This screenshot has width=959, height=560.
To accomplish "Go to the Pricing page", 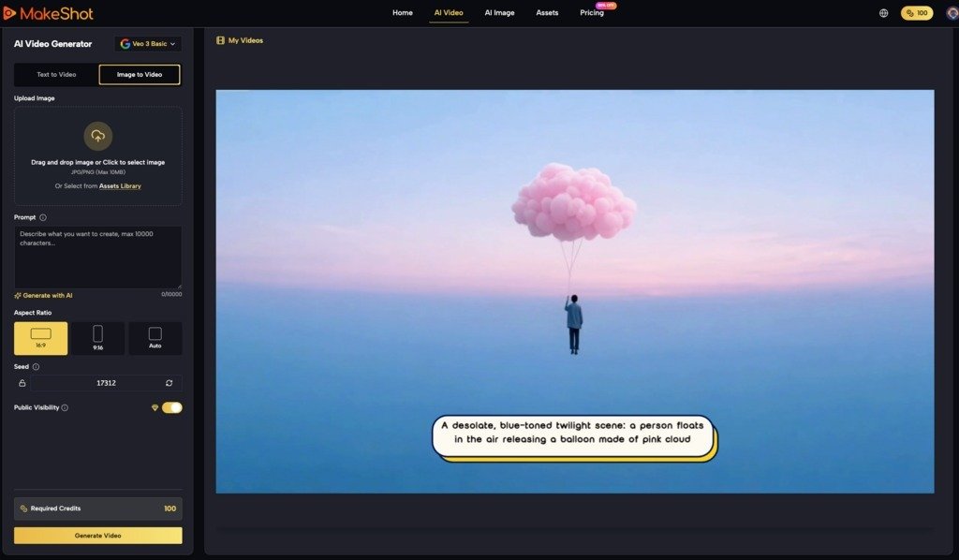I will coord(591,13).
